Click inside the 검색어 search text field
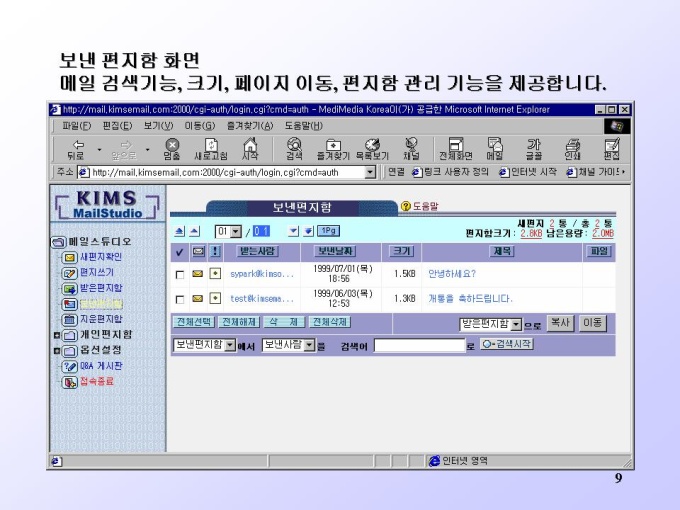The height and width of the screenshot is (510, 680). click(419, 346)
